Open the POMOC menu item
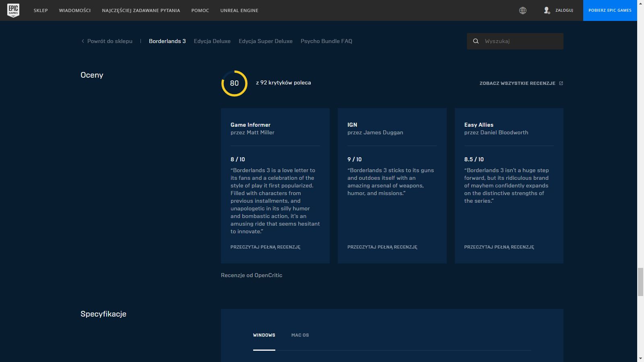Image resolution: width=644 pixels, height=362 pixels. [200, 10]
